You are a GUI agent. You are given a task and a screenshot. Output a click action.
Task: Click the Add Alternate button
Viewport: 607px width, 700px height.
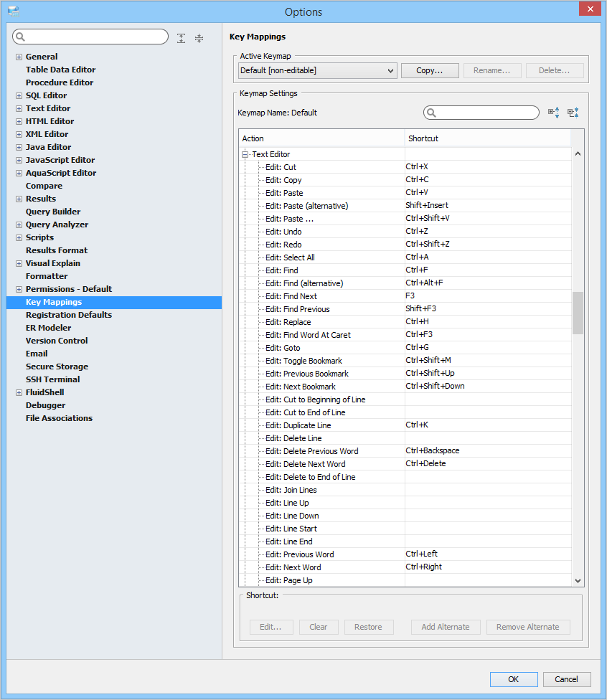[446, 628]
